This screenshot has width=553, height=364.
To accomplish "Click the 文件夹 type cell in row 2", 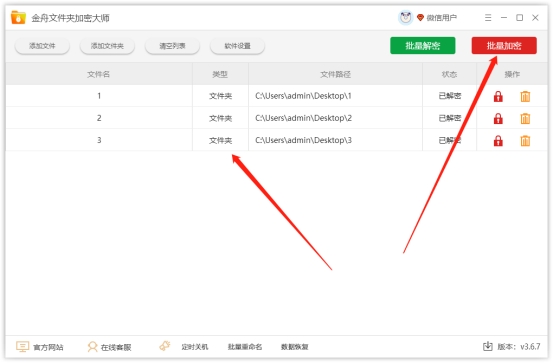I will coord(220,118).
